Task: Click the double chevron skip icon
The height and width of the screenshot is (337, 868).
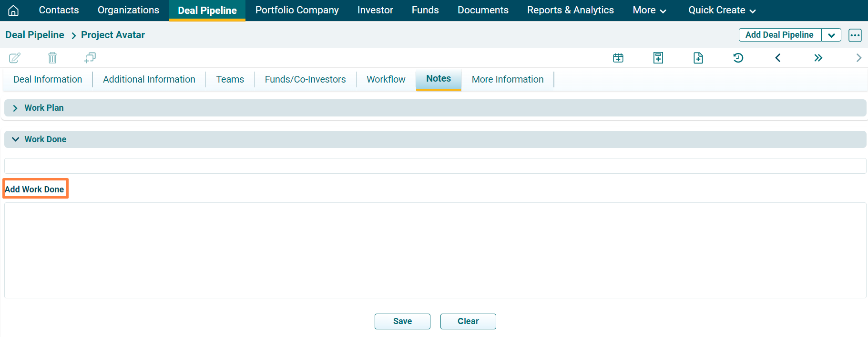Action: coord(818,58)
